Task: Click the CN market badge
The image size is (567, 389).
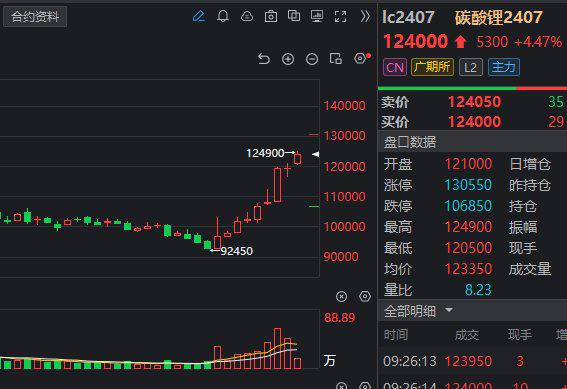Action: (395, 67)
